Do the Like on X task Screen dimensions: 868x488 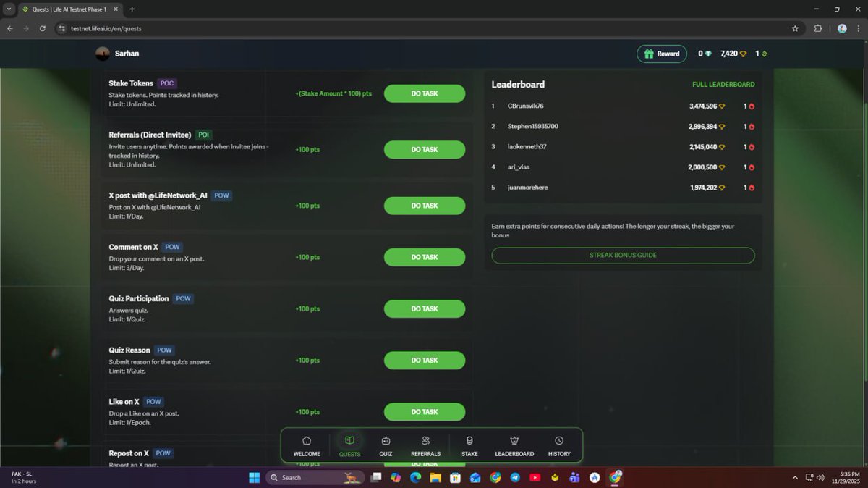(425, 412)
